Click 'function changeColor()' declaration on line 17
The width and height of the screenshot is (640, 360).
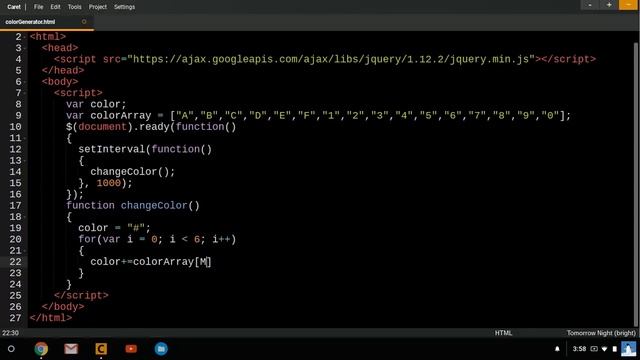point(133,205)
